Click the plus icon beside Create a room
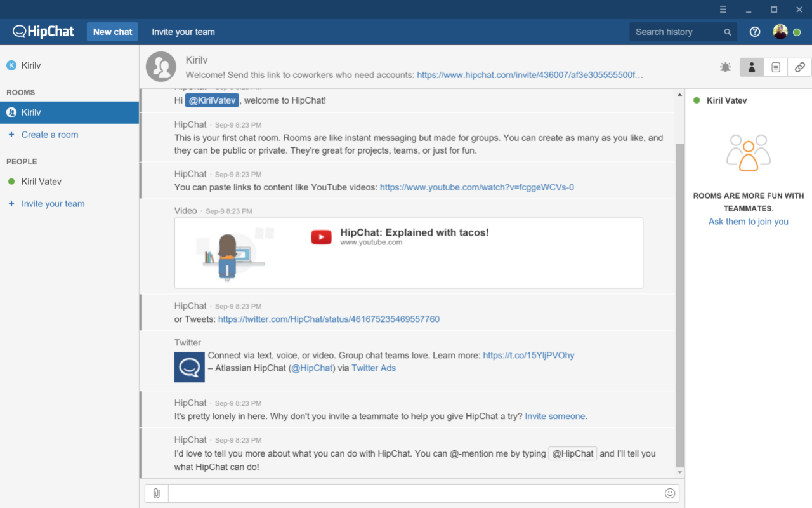 coord(11,135)
